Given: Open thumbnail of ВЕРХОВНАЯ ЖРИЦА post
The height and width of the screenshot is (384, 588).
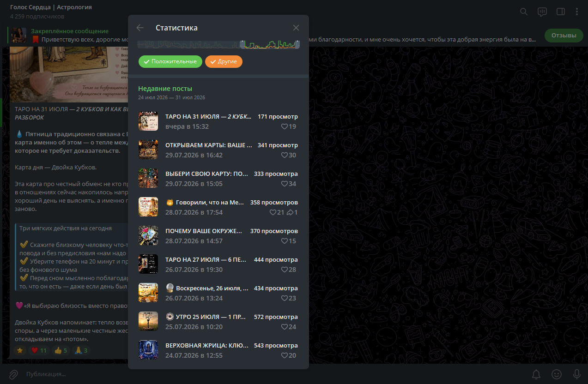Looking at the screenshot, I should pyautogui.click(x=148, y=350).
